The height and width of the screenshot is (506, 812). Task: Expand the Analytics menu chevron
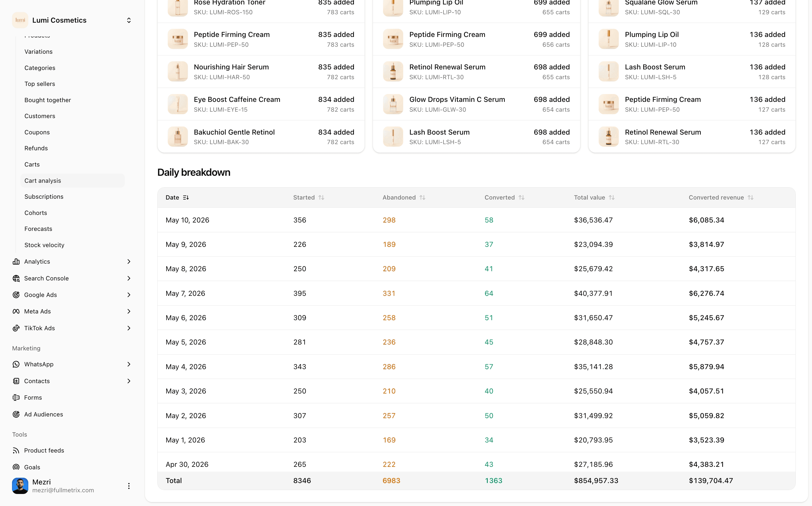click(129, 261)
